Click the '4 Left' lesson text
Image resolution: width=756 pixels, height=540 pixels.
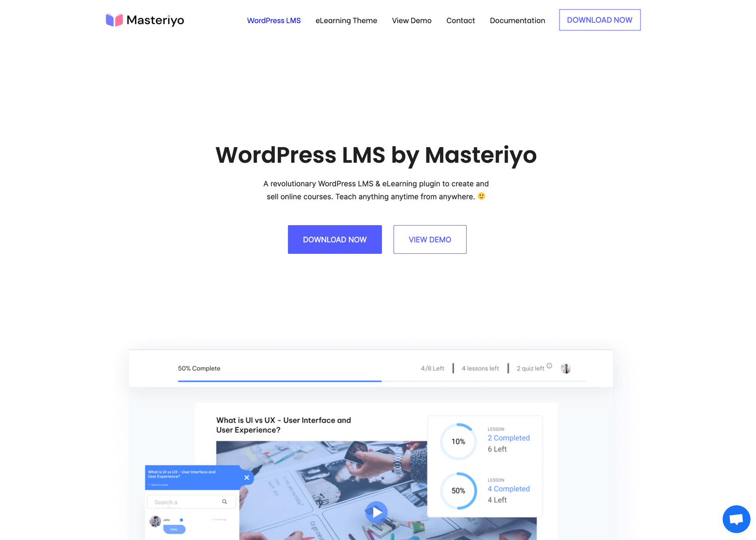pyautogui.click(x=497, y=500)
